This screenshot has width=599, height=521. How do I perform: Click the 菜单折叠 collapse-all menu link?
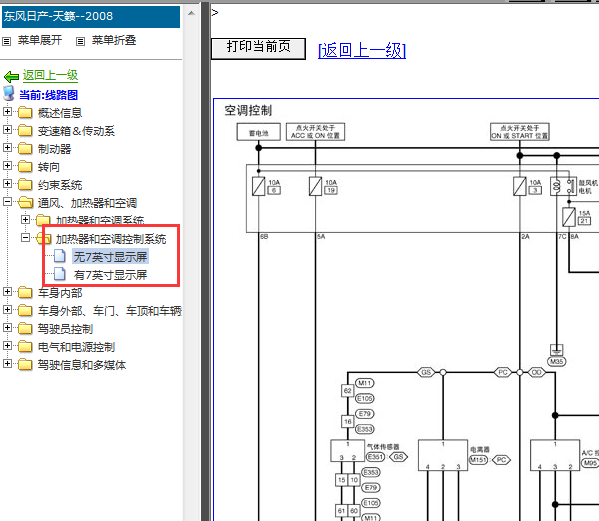(x=114, y=40)
